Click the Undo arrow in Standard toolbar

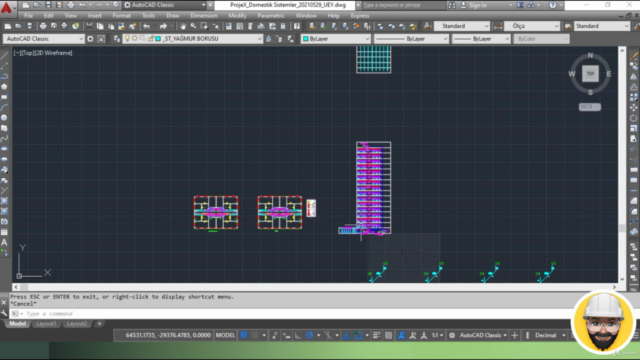[147, 26]
